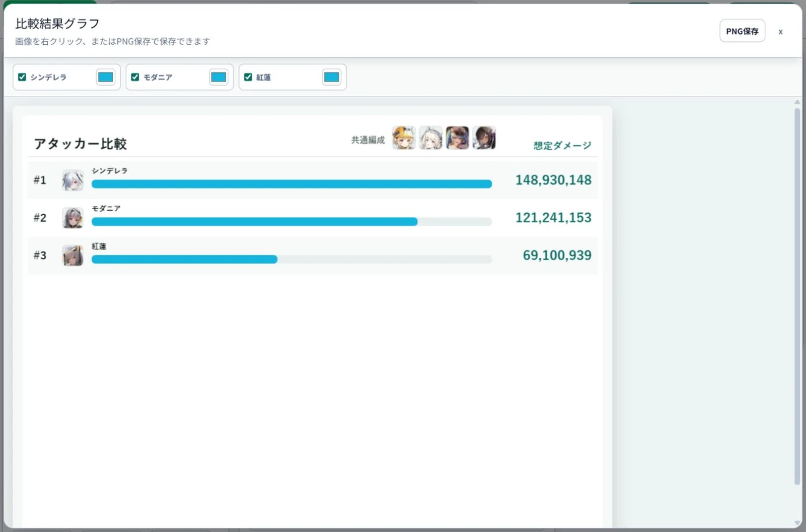Click the scrollbar down arrow at bottom right
The image size is (806, 532).
(797, 523)
